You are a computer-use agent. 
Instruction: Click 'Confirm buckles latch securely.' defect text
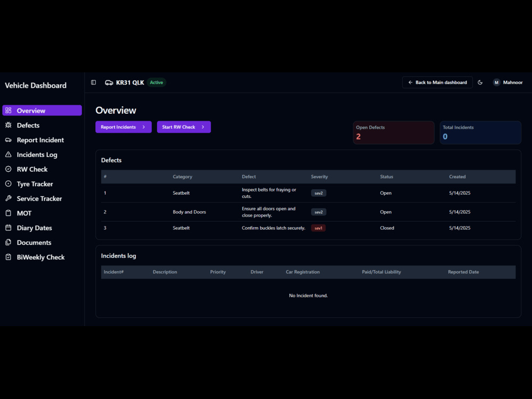273,228
